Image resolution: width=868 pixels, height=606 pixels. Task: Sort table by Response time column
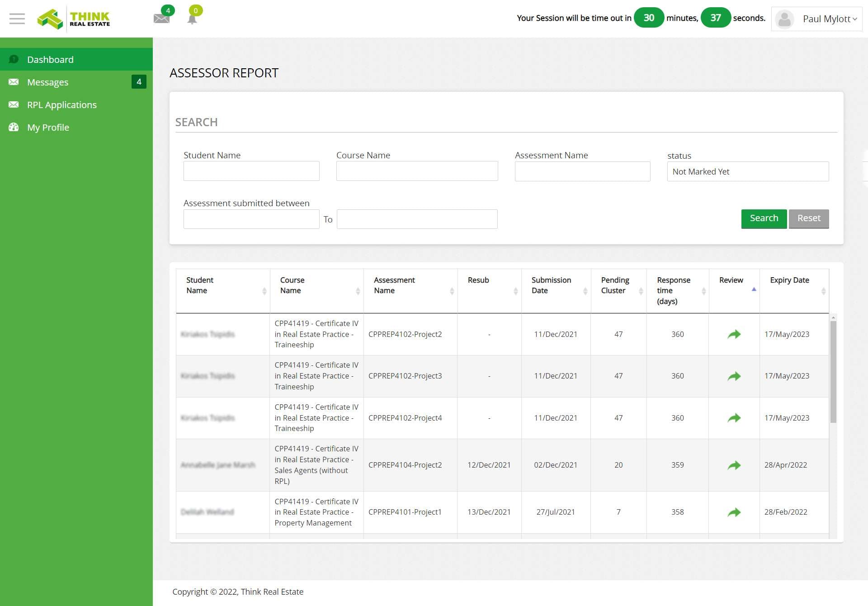678,291
